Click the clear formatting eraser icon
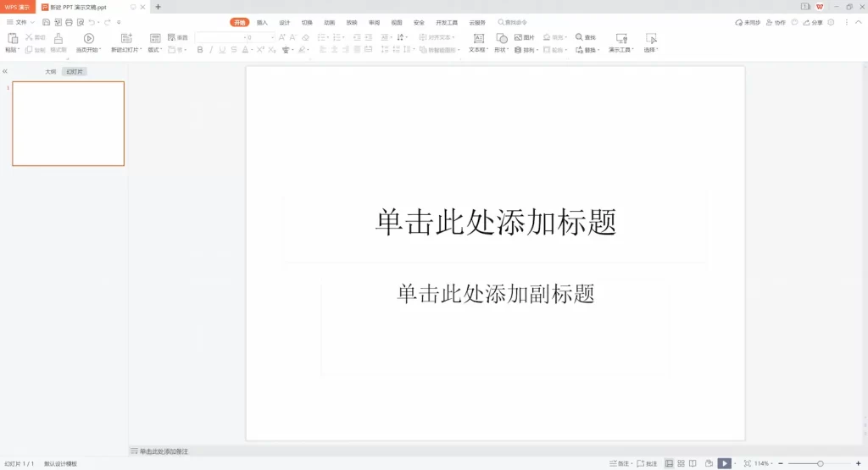Viewport: 868px width, 470px height. [305, 37]
